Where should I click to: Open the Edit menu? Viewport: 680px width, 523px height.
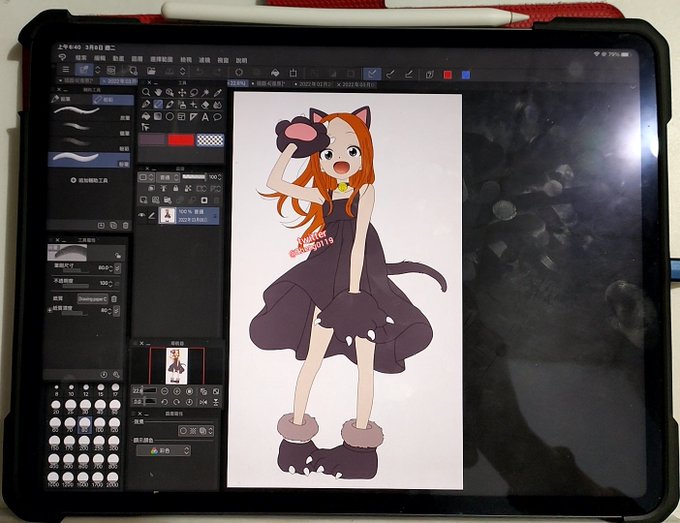(x=99, y=58)
